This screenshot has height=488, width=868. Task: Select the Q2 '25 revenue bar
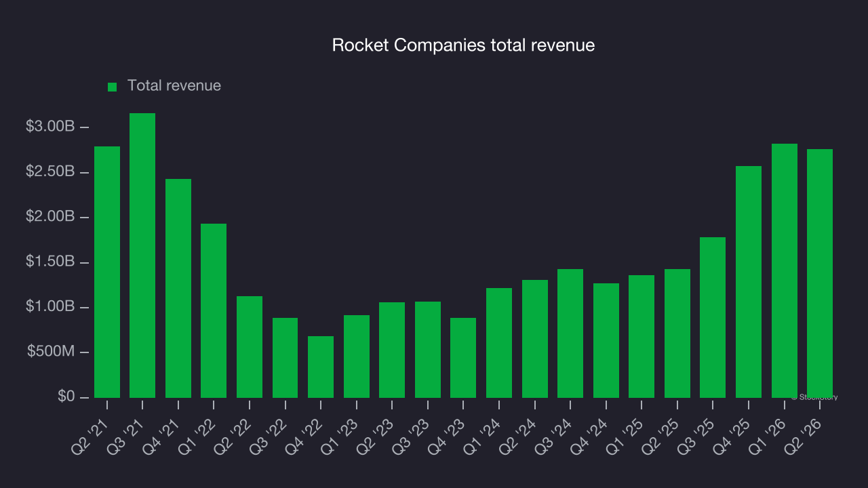pos(677,333)
